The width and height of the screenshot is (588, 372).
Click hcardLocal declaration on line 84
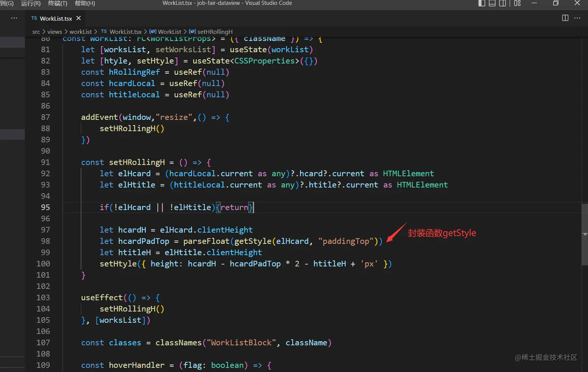132,83
